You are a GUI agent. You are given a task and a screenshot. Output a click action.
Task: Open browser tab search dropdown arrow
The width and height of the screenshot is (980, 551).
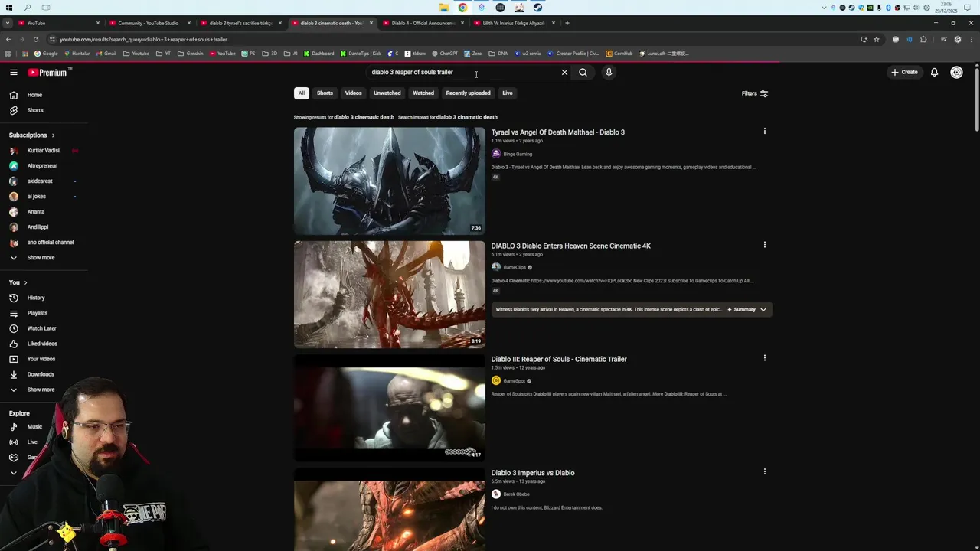(8, 23)
